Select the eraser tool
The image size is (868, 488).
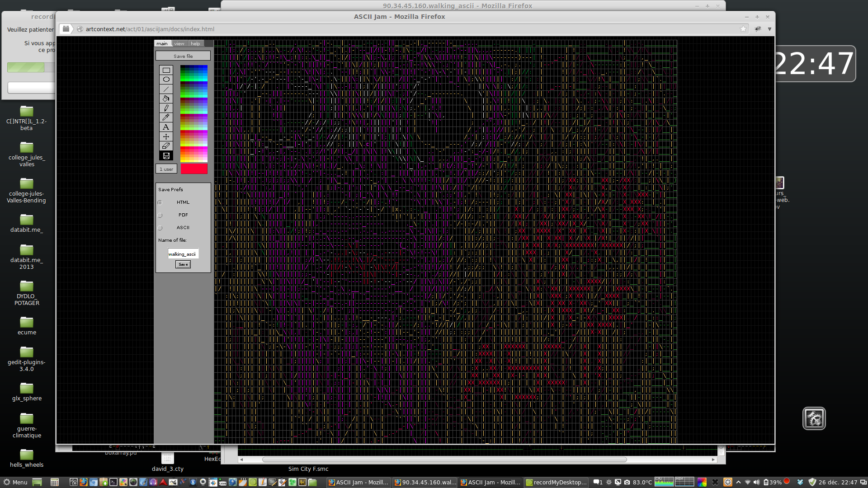click(x=166, y=146)
